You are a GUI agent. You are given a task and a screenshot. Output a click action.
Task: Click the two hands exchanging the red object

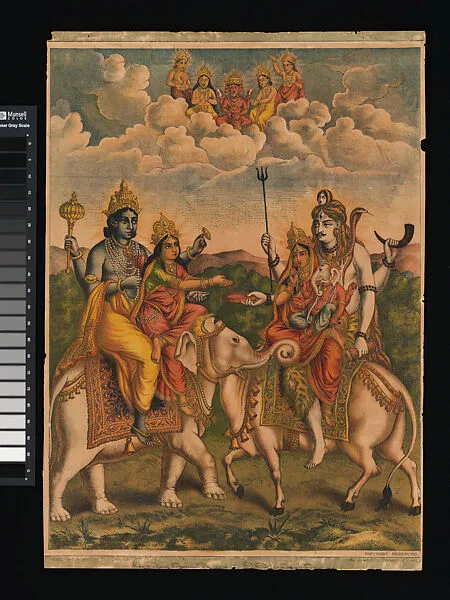point(236,297)
